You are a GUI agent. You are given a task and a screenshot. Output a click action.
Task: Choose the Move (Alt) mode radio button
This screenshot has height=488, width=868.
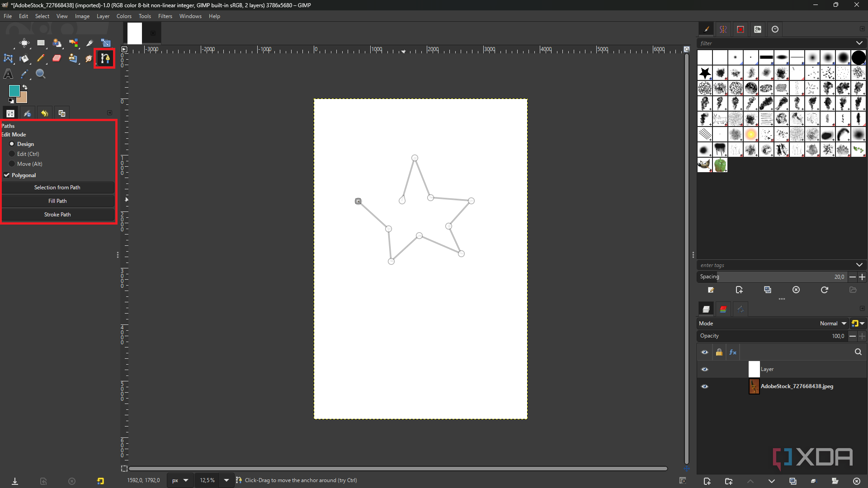coord(12,164)
